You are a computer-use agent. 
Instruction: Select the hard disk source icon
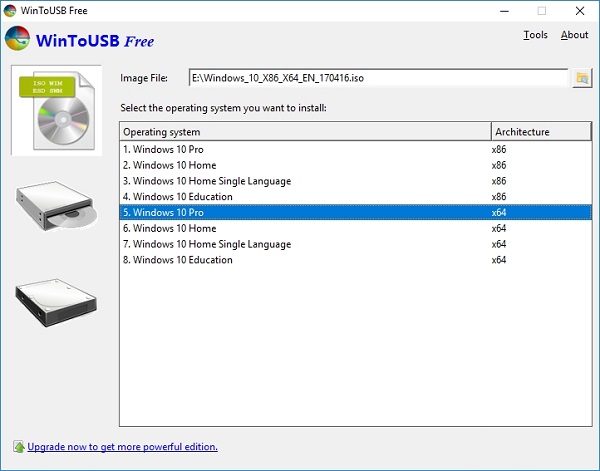point(56,303)
